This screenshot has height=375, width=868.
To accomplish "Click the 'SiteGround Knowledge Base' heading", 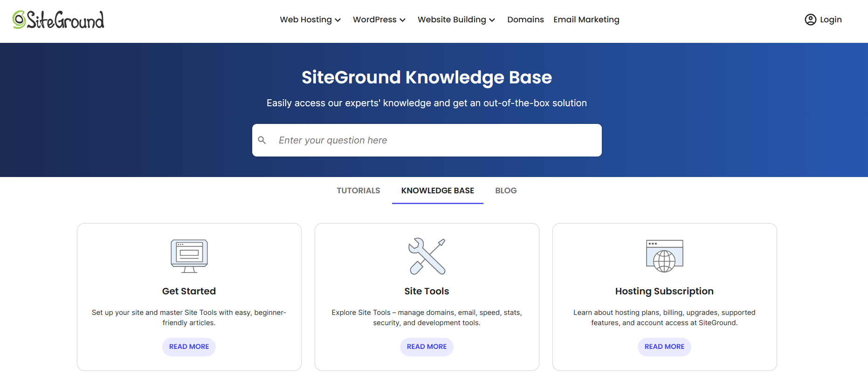I will pos(427,77).
